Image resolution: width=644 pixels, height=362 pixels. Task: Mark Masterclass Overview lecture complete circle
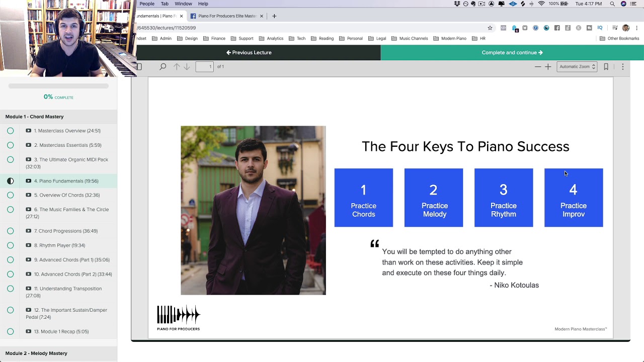tap(10, 131)
